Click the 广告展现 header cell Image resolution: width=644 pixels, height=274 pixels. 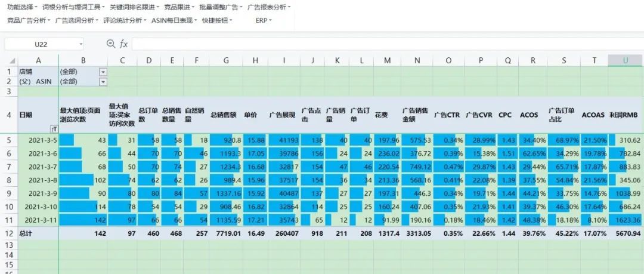[284, 115]
